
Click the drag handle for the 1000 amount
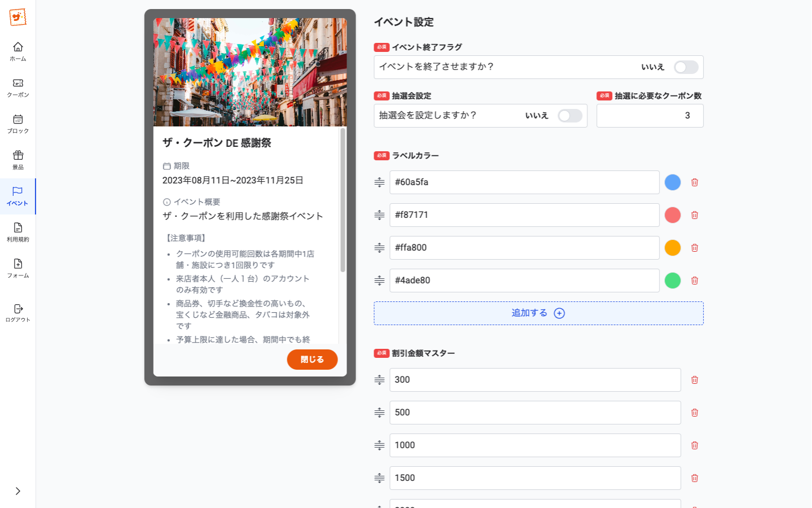pyautogui.click(x=379, y=445)
